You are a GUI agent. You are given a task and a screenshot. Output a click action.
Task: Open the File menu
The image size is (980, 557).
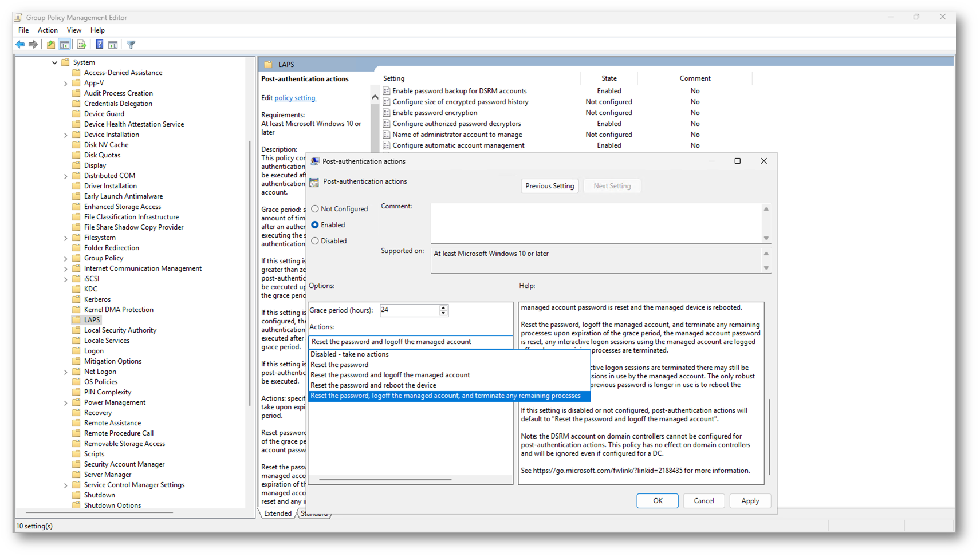point(23,30)
